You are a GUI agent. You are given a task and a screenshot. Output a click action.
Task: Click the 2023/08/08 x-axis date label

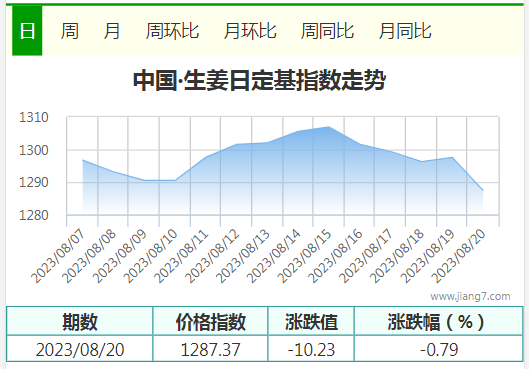tap(89, 256)
